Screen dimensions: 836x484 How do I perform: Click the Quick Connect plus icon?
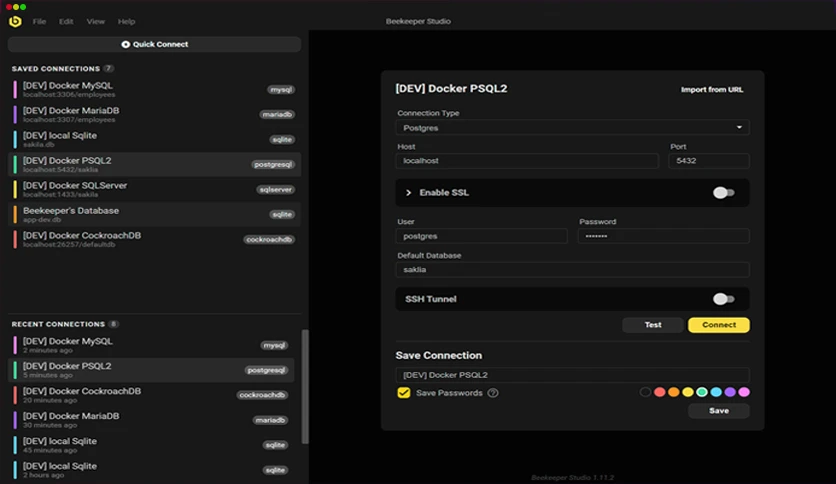click(x=125, y=44)
